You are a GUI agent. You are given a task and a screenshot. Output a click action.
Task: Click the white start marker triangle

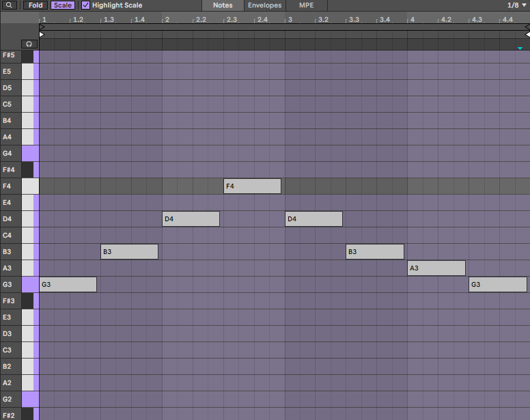click(x=42, y=34)
